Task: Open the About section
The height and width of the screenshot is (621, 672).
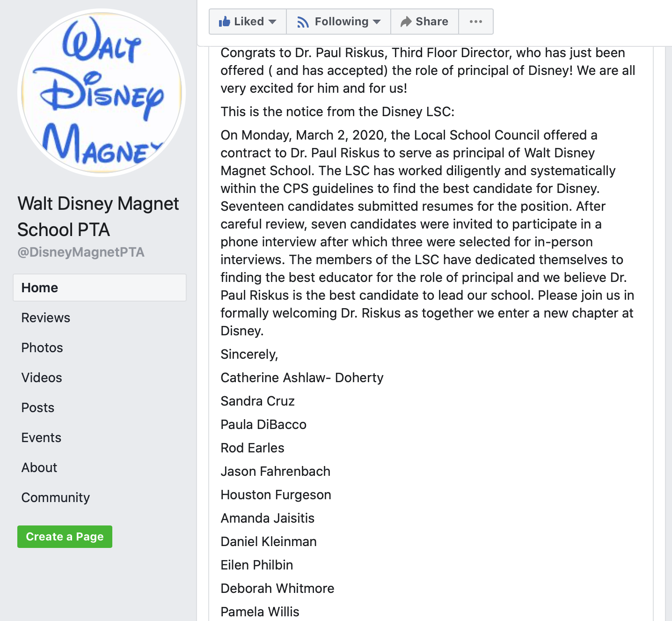Action: click(39, 467)
